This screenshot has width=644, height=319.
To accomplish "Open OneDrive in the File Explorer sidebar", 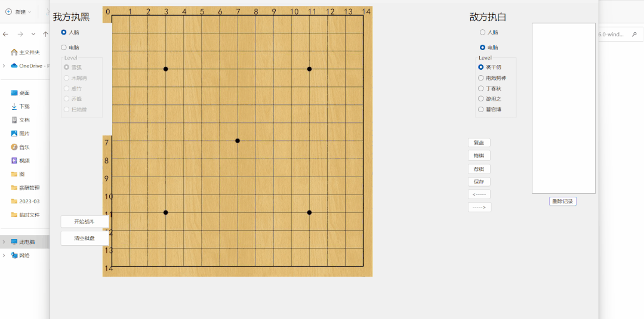I will click(x=30, y=66).
